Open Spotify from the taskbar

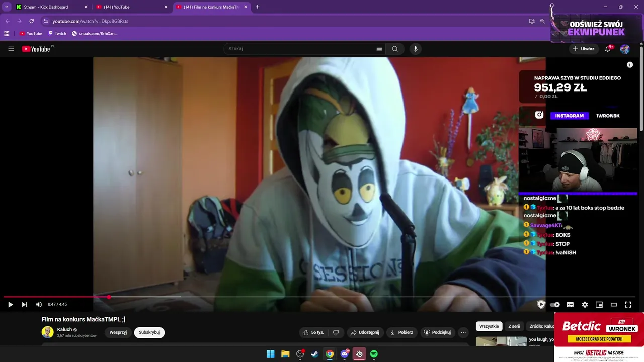pos(374,354)
